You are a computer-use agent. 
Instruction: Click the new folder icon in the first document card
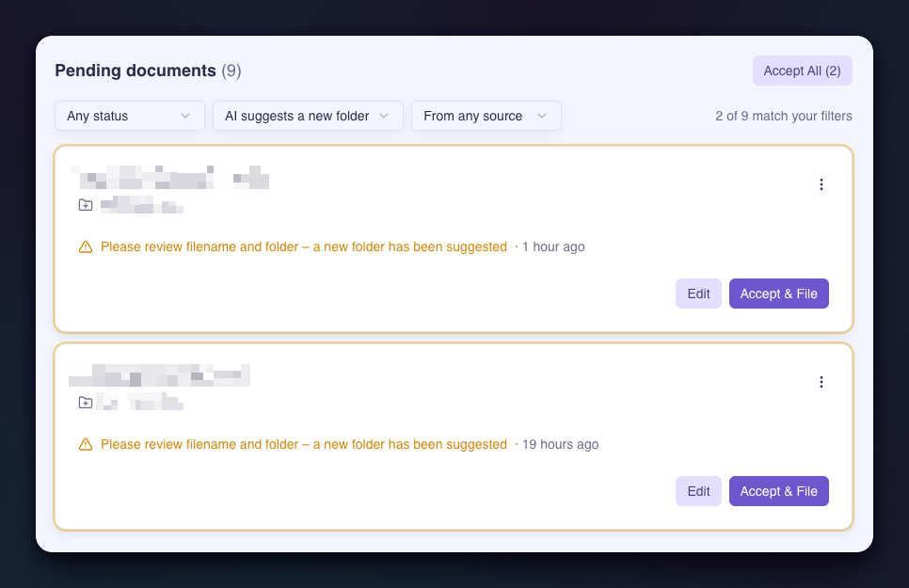click(86, 205)
